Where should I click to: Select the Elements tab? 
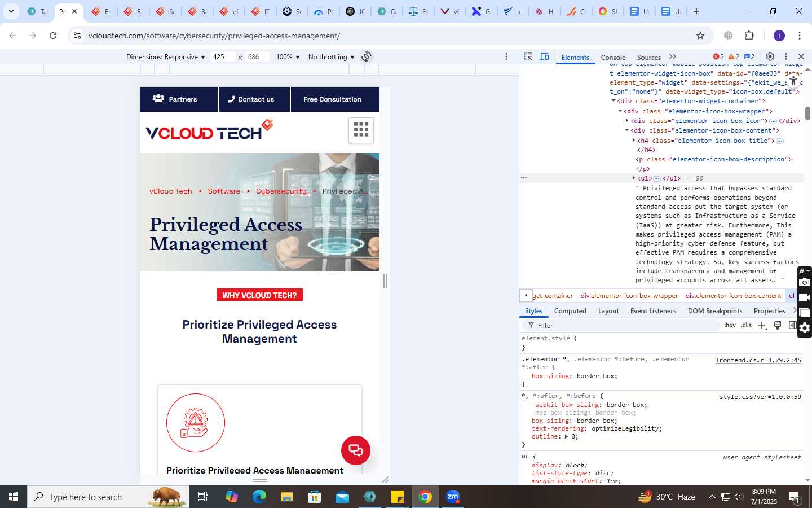click(575, 57)
